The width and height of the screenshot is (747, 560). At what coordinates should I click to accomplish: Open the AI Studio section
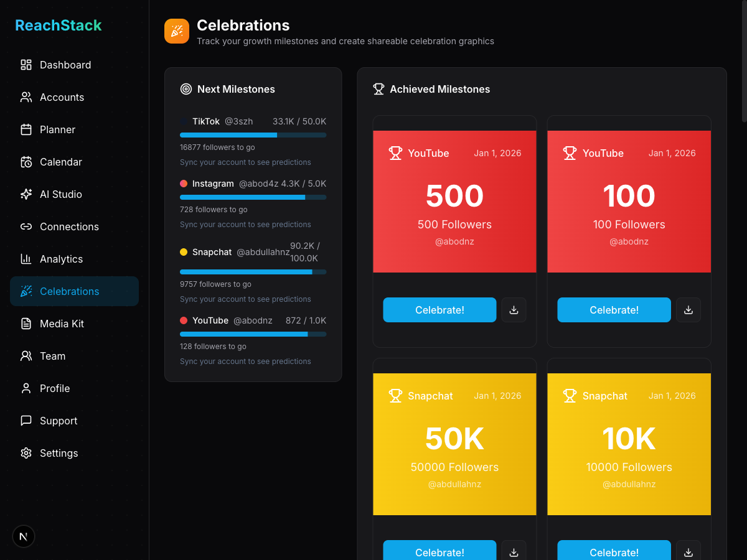pyautogui.click(x=60, y=194)
